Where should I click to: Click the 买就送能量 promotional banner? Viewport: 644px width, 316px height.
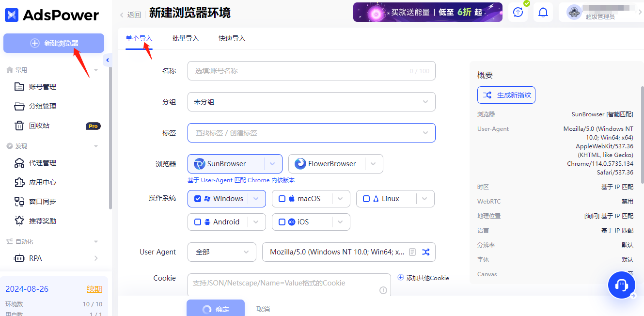tap(428, 13)
